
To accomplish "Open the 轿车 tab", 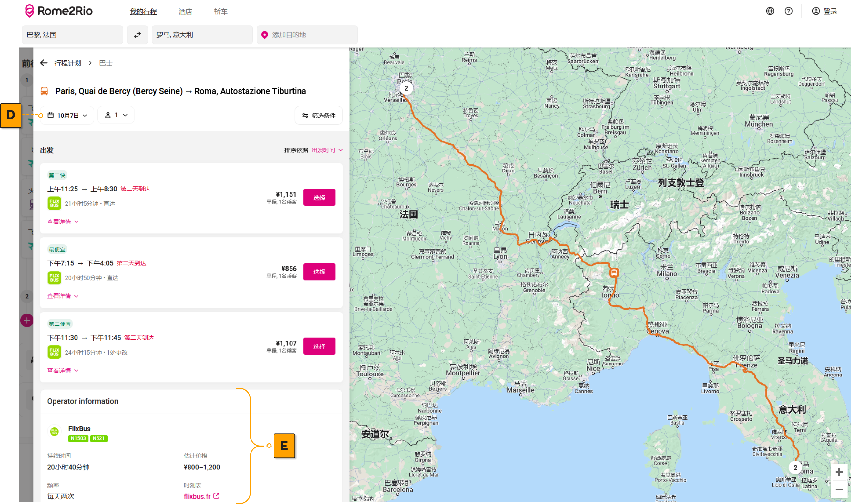I will click(220, 12).
